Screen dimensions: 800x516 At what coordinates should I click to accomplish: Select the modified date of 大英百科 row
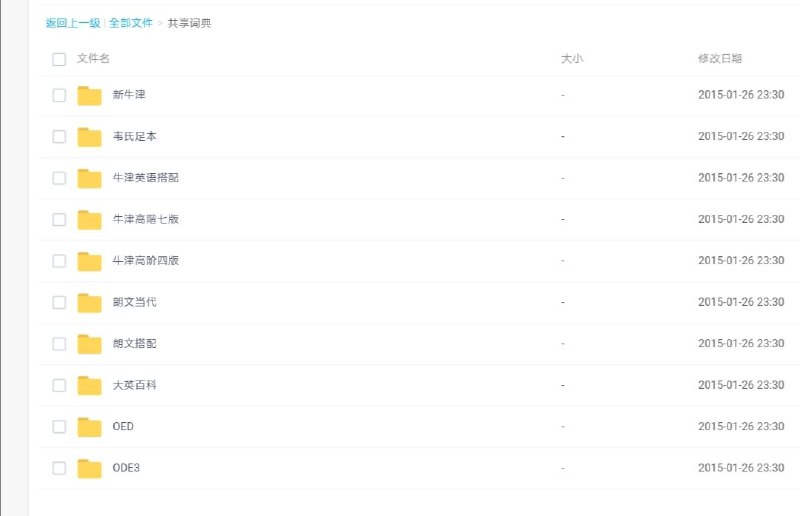point(741,385)
